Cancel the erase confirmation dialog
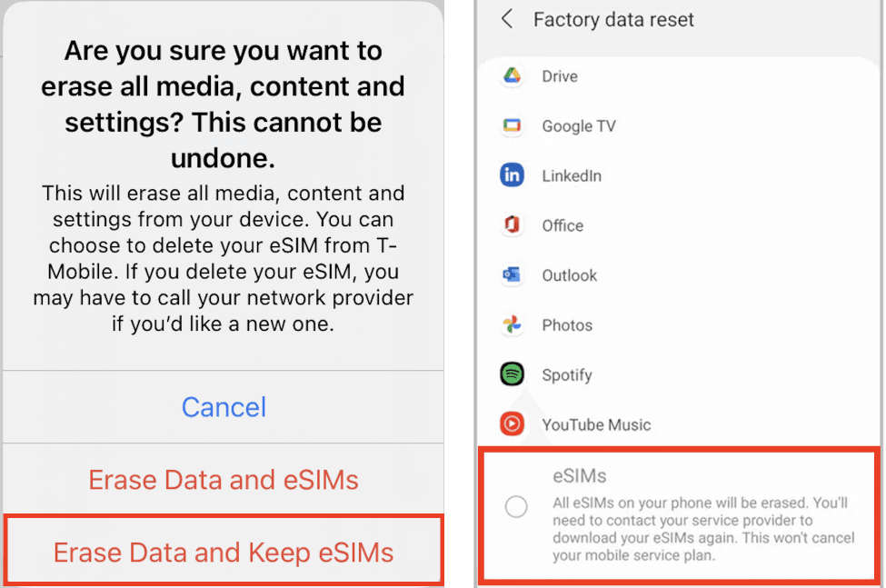This screenshot has width=886, height=588. 224,407
